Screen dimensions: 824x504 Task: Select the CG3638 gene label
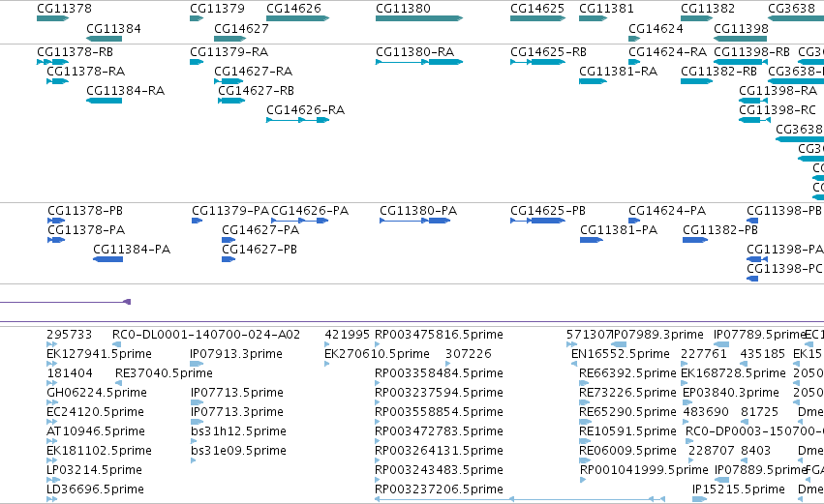[791, 9]
